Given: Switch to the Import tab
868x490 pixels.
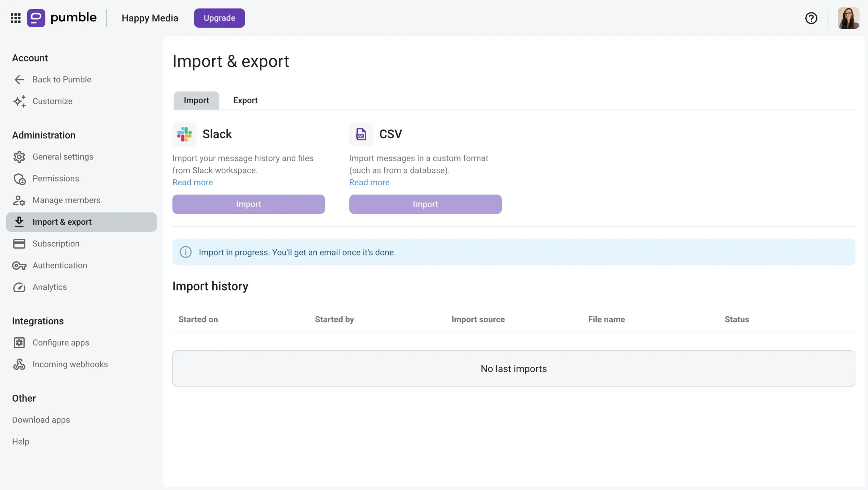Looking at the screenshot, I should [x=196, y=100].
